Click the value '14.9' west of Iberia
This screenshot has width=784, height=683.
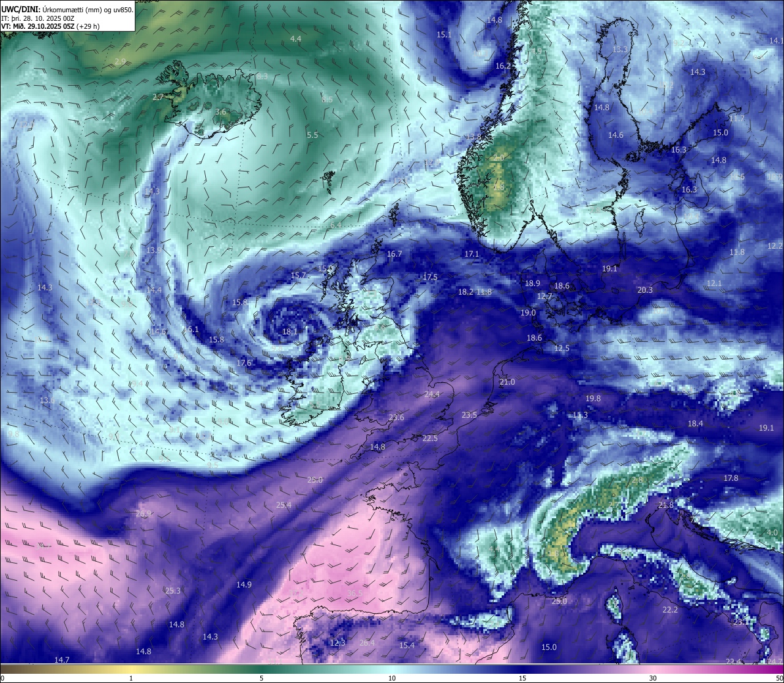pos(244,584)
